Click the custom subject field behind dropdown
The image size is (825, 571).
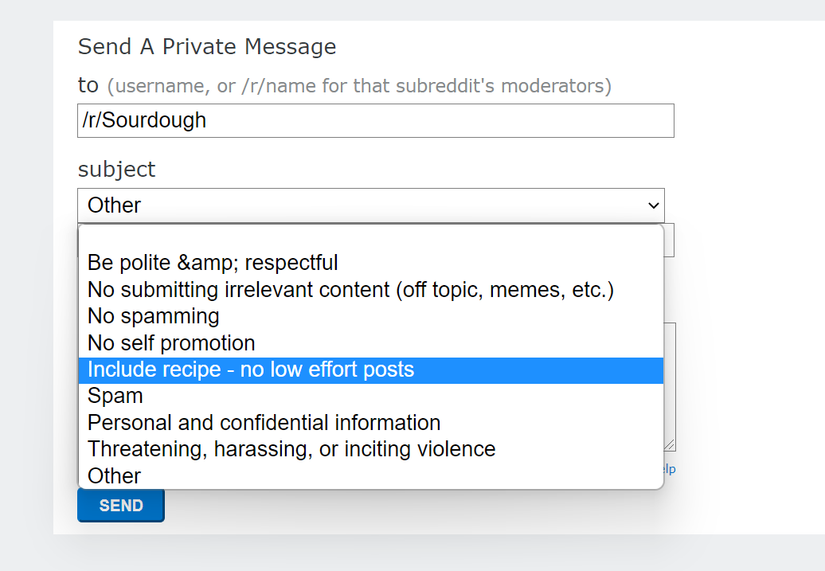(x=669, y=240)
